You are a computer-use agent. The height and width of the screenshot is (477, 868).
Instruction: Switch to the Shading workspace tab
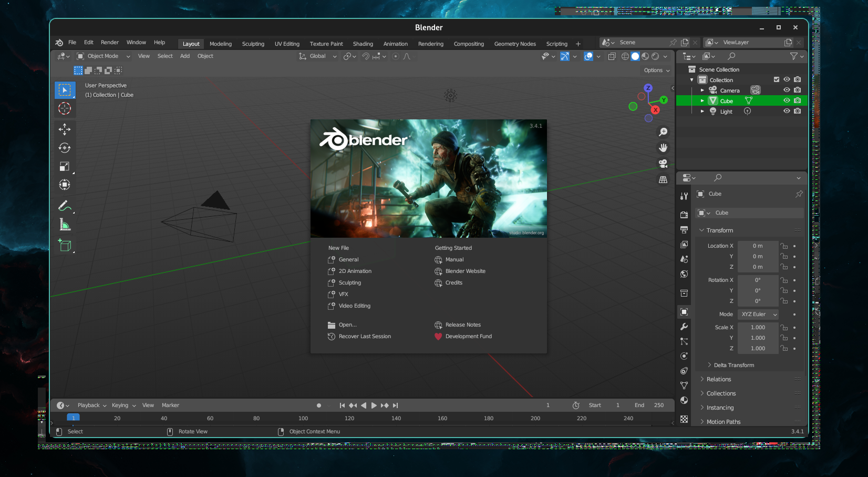363,44
